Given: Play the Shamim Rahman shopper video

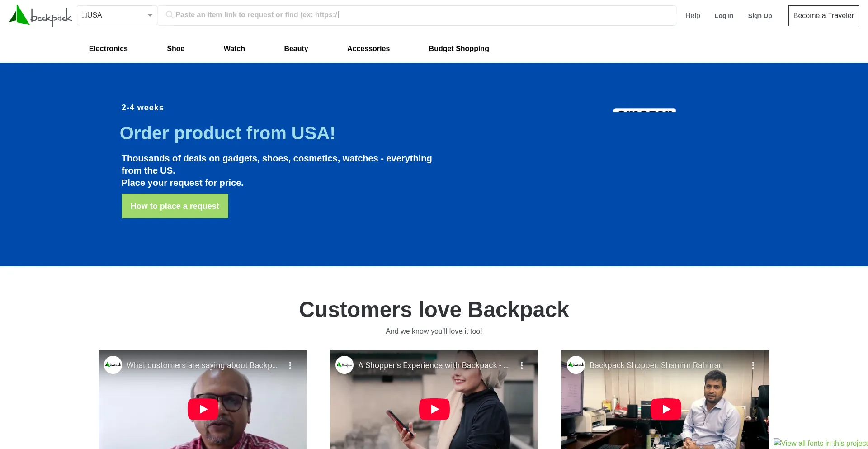Looking at the screenshot, I should [x=666, y=409].
